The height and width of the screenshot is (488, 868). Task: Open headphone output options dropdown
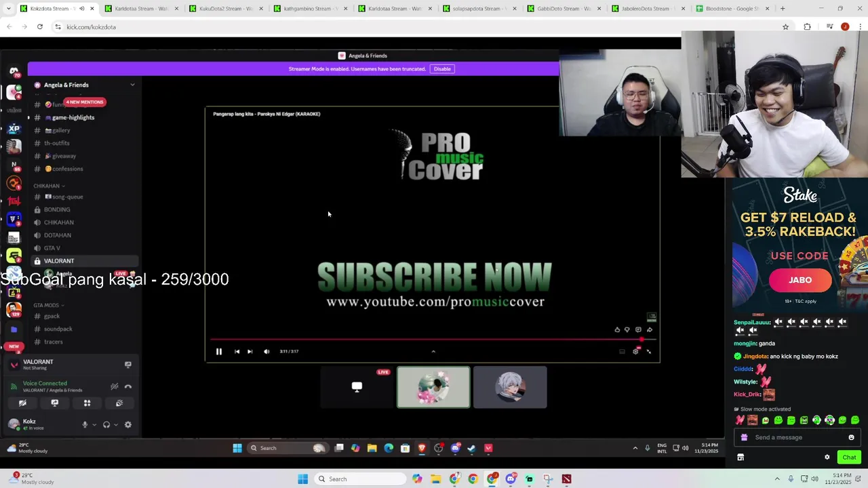(x=116, y=425)
